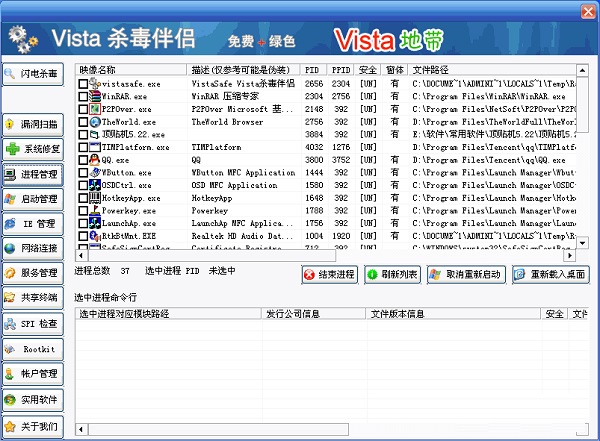Click module list scroll left arrow
This screenshot has width=600, height=441.
[81, 430]
